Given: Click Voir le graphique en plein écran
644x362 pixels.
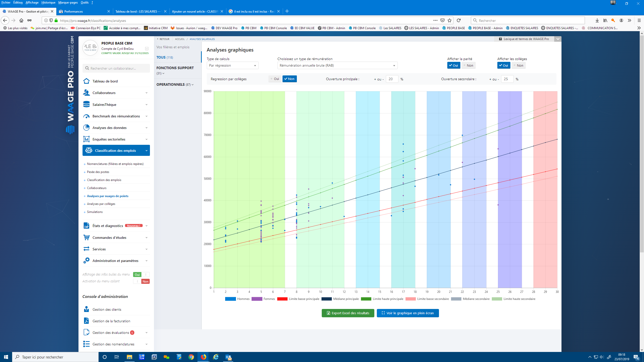Looking at the screenshot, I should point(408,313).
